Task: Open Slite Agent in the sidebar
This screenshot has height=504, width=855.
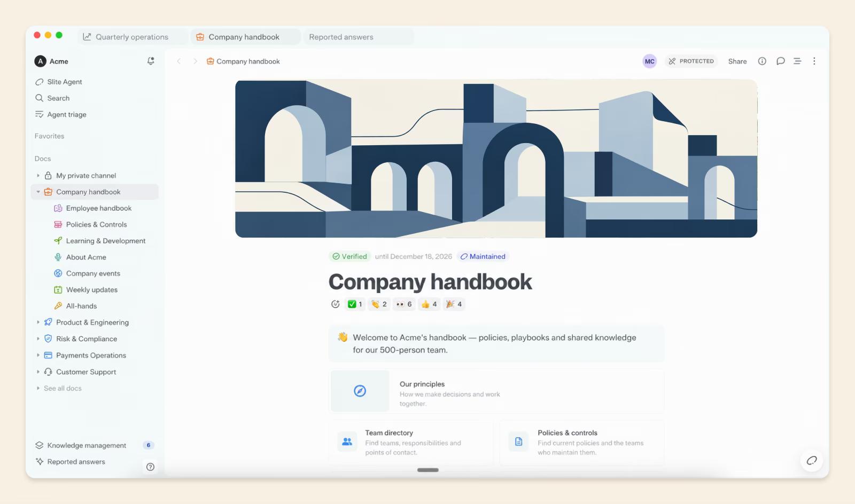Action: [x=59, y=82]
